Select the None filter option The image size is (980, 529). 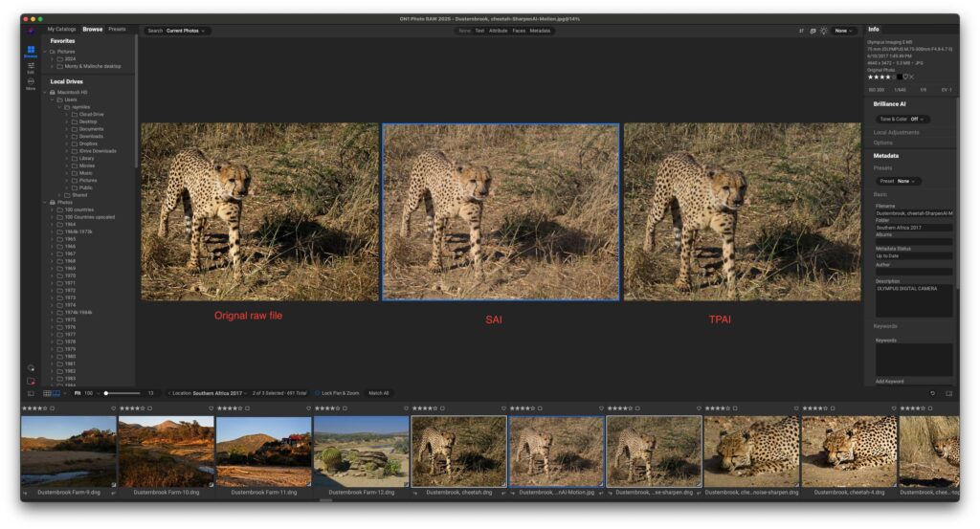(x=464, y=31)
